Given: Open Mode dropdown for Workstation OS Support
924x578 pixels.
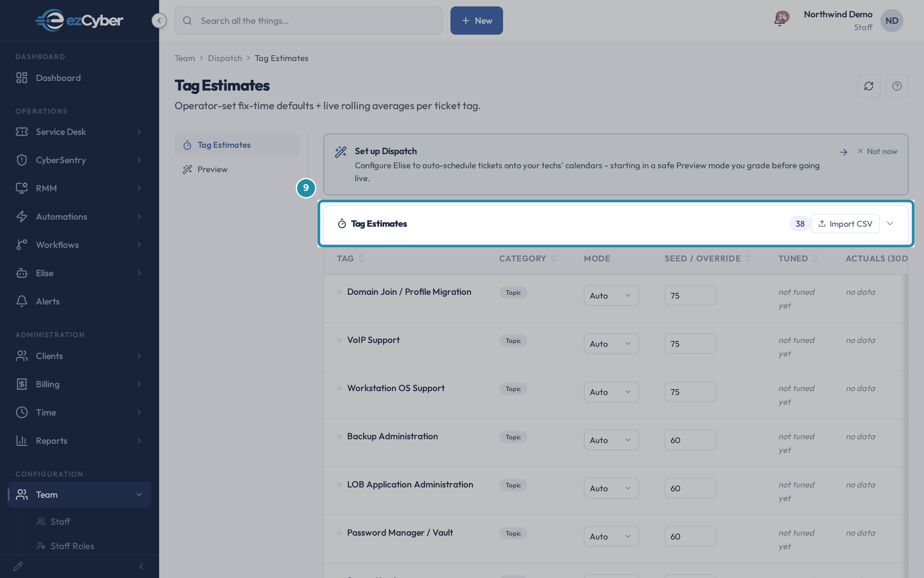Looking at the screenshot, I should click(611, 392).
